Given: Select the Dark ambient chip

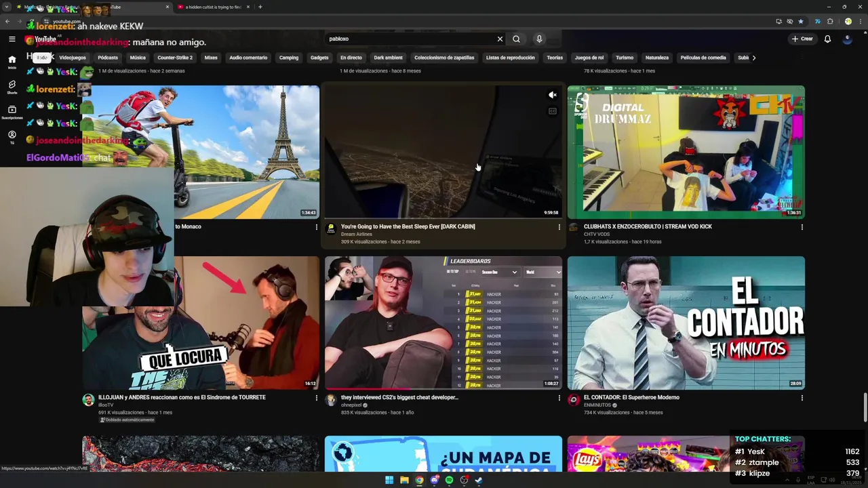Looking at the screenshot, I should pos(388,58).
